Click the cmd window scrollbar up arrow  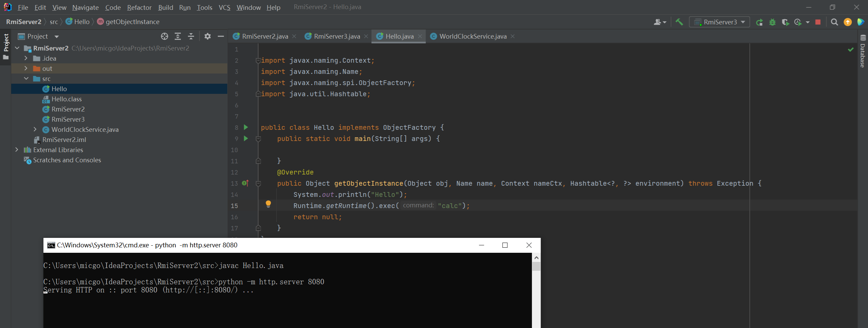(536, 258)
